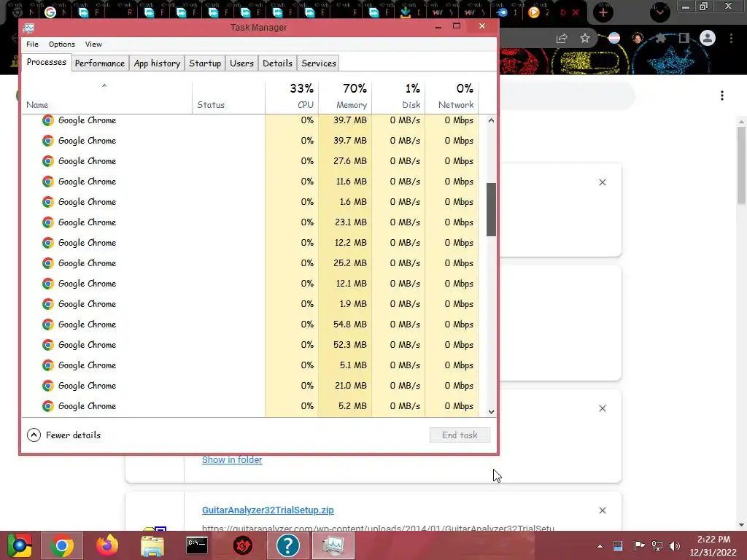Screen dimensions: 747x560
Task: Open Chrome's tab search dropdown arrow
Action: click(x=659, y=12)
